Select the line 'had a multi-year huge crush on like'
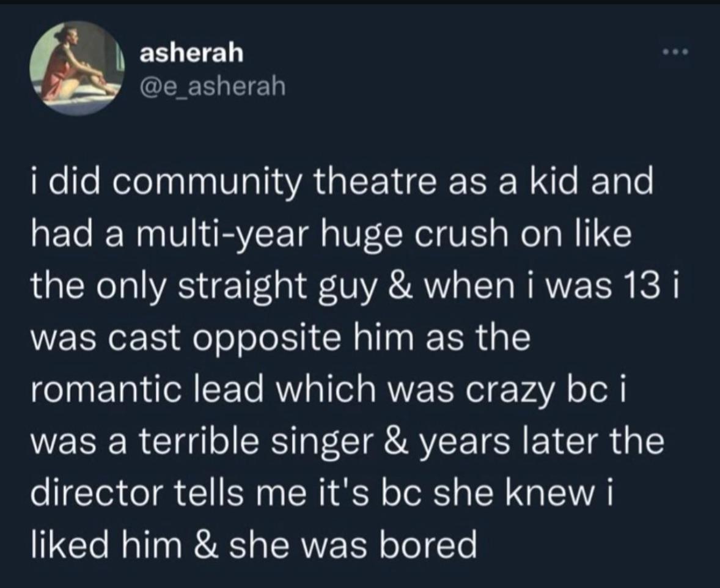This screenshot has height=588, width=720. point(331,235)
